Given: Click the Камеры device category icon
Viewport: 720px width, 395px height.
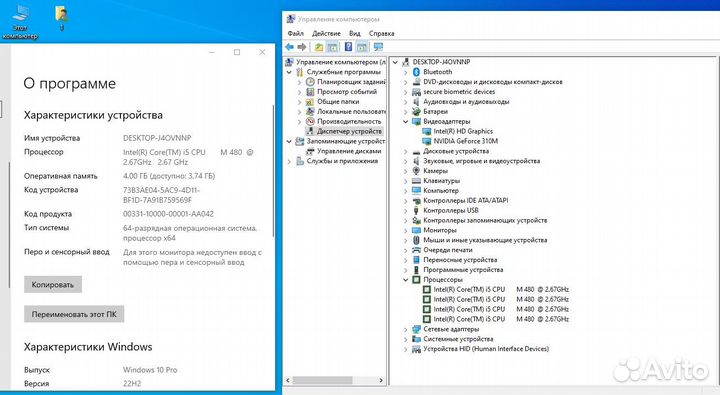Looking at the screenshot, I should (x=416, y=171).
